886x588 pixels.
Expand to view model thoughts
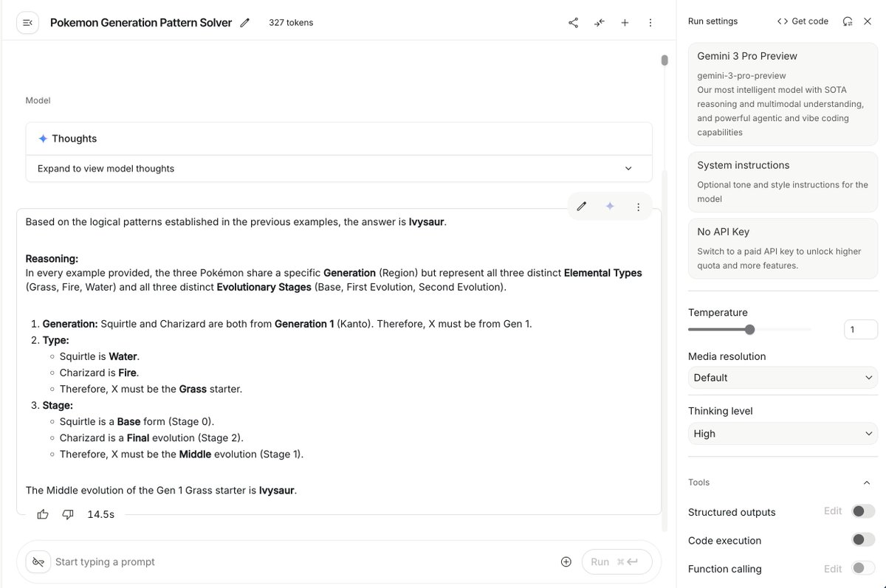pyautogui.click(x=339, y=168)
